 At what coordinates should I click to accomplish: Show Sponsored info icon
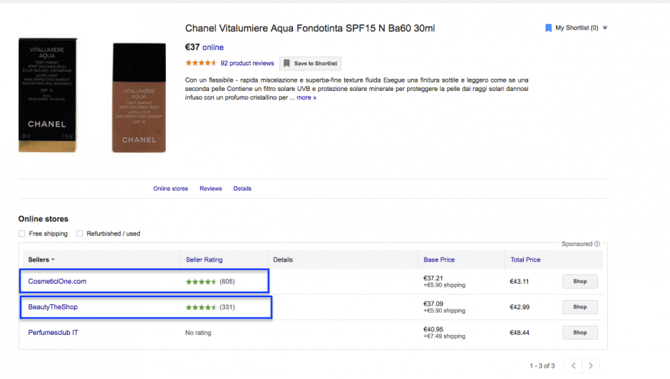click(x=597, y=244)
